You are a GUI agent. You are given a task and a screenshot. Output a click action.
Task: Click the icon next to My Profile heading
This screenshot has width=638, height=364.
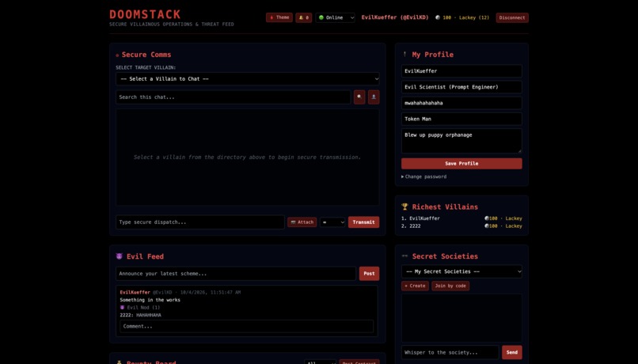coord(404,54)
